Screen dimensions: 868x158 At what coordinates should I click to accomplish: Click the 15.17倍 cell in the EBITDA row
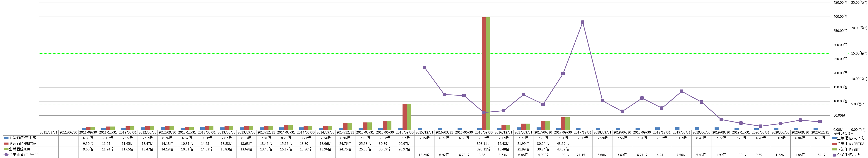(286, 144)
